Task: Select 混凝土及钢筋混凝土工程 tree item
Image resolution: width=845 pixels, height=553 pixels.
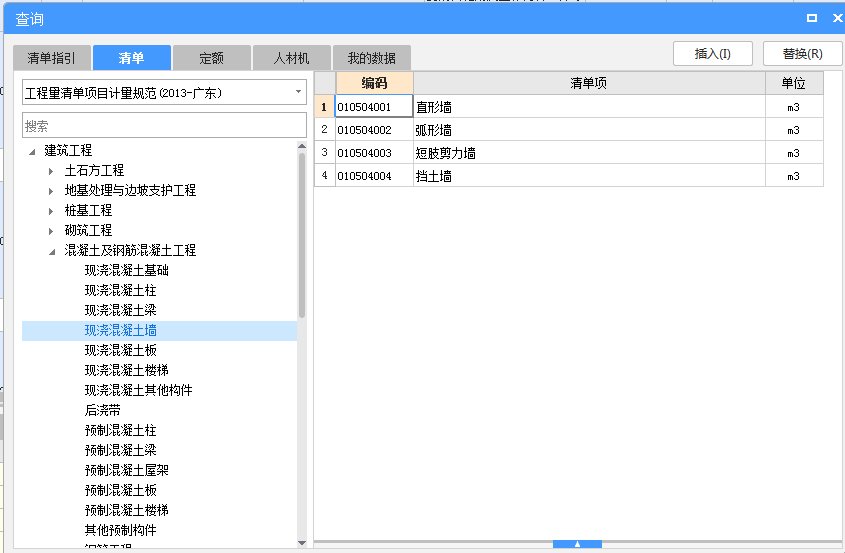Action: 130,250
